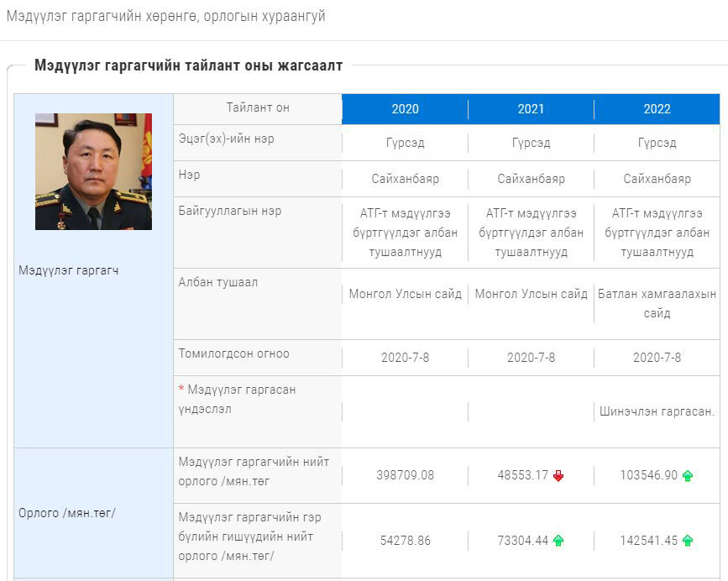This screenshot has width=728, height=581.
Task: Click 'Сайханбаяр' in the 2021 column
Action: [531, 179]
